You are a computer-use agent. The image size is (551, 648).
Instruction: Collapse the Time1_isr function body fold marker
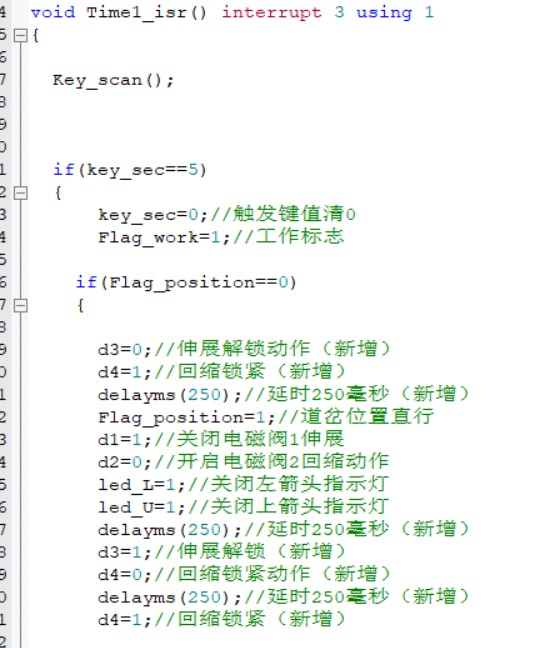[20, 36]
